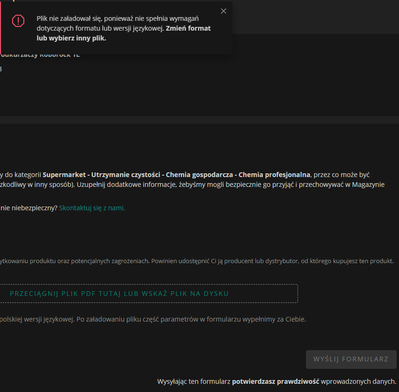This screenshot has height=392, width=399.
Task: Click the 'potwierdzasz prawdziwość' confirmation text
Action: pyautogui.click(x=275, y=381)
